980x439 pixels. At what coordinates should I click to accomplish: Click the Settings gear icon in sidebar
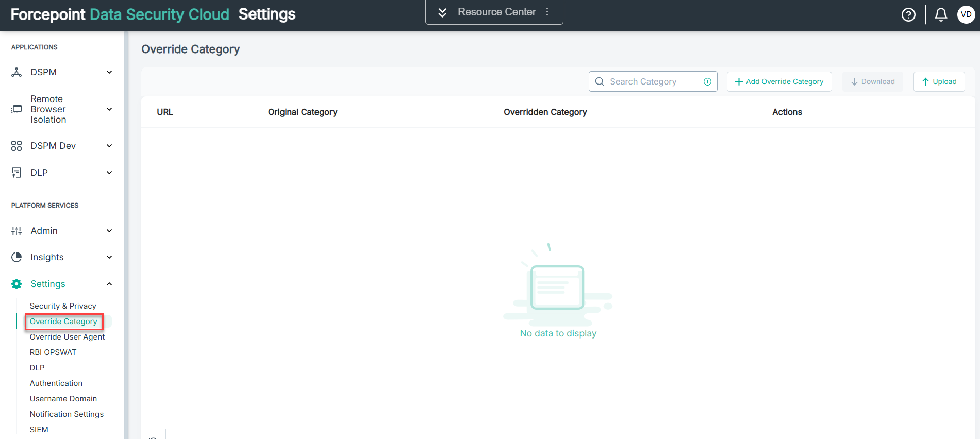(16, 284)
